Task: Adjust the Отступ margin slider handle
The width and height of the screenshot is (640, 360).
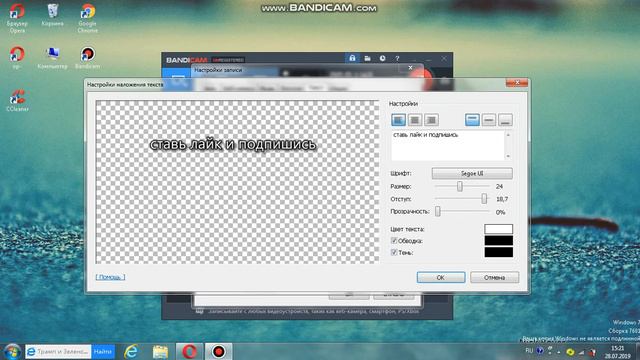Action: (x=484, y=199)
